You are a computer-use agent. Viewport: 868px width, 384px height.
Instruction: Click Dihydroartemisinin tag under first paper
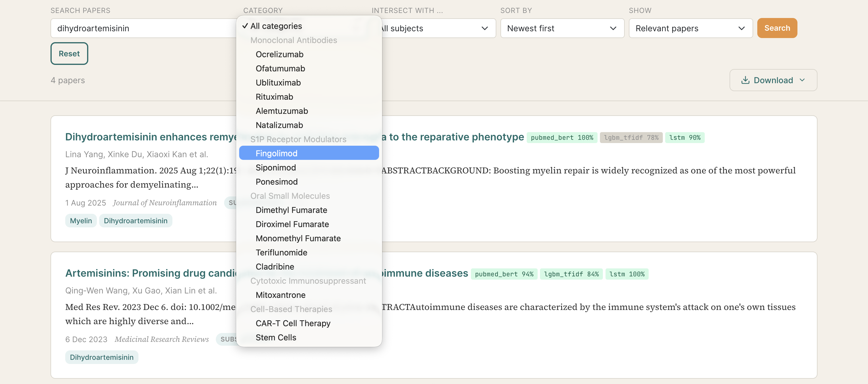click(136, 221)
